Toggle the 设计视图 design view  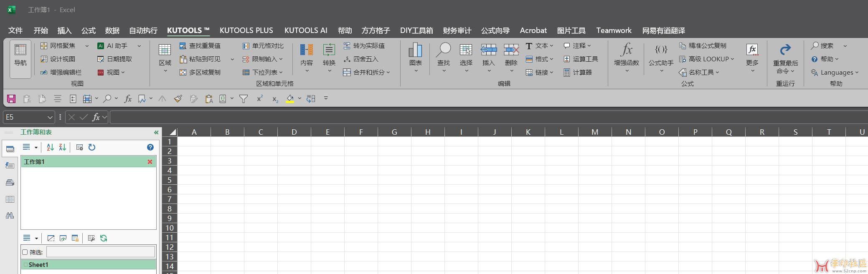point(58,59)
